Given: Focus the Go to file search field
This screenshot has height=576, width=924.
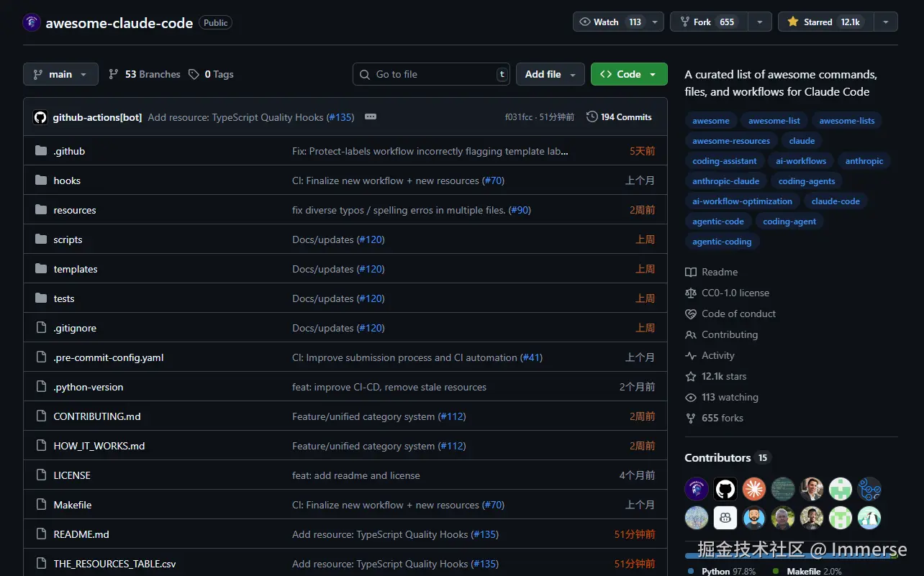Looking at the screenshot, I should pos(432,74).
